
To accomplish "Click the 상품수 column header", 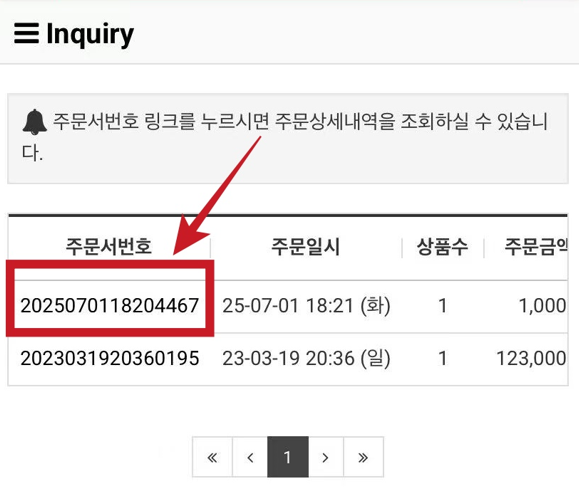I will point(442,246).
